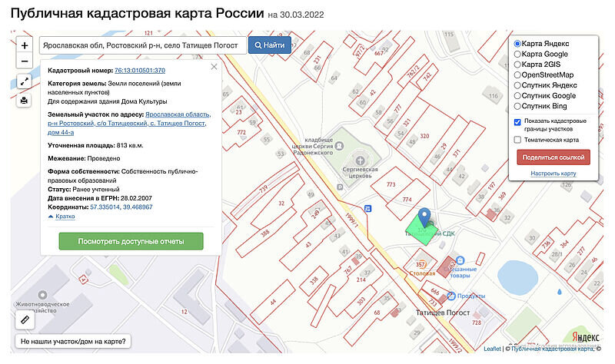
Task: Open cadastral number 76:13:010501:370 link
Action: [140, 71]
